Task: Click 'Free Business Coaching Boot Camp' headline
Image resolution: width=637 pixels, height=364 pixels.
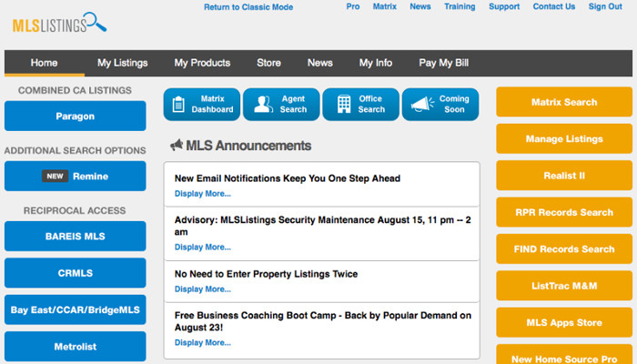Action: pos(323,321)
